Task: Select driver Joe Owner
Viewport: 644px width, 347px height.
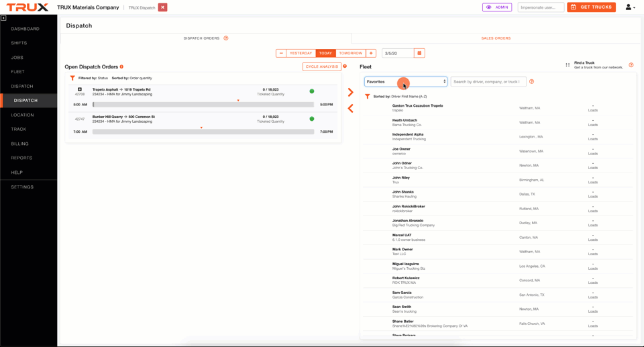Action: (498, 151)
